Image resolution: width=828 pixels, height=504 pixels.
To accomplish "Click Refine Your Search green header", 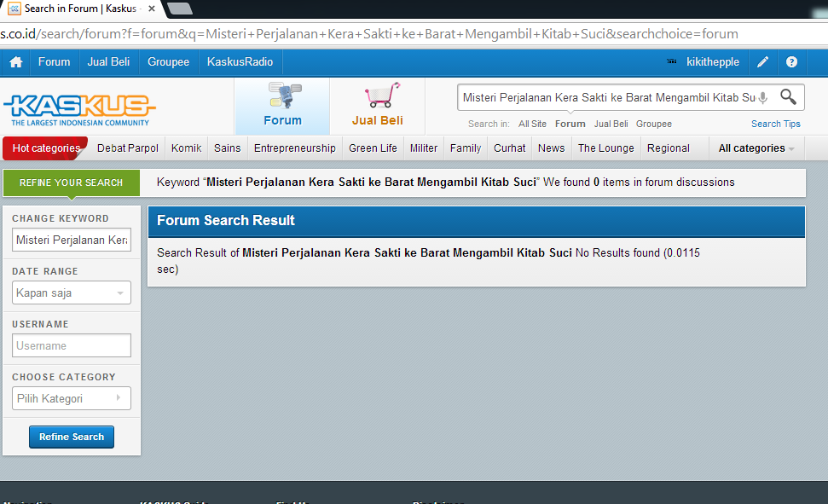I will pos(72,182).
